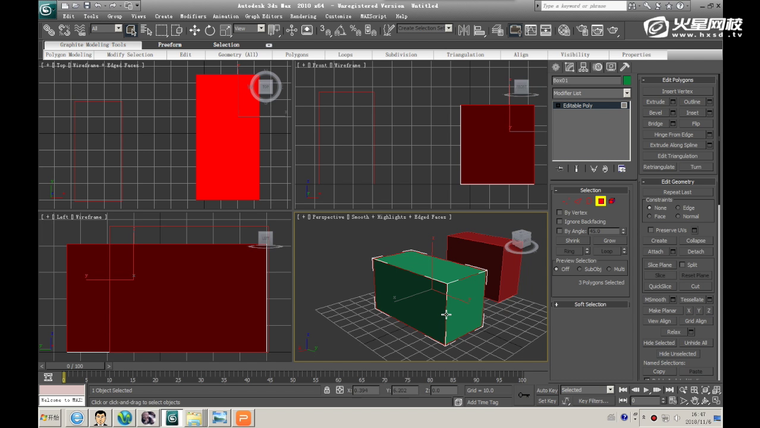
Task: Click the 3ds Max application logo button
Action: pos(48,9)
